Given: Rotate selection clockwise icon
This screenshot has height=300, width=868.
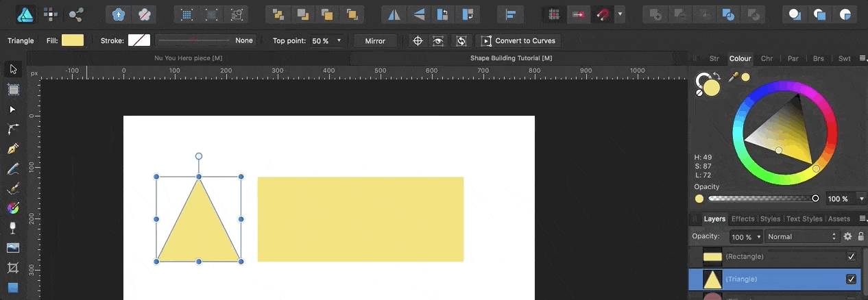Looking at the screenshot, I should pos(468,14).
